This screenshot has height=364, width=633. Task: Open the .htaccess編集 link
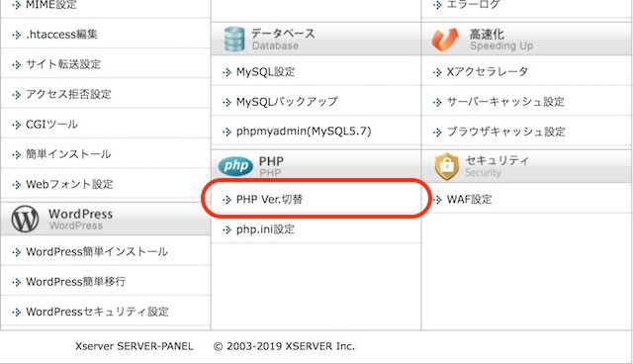click(x=61, y=35)
